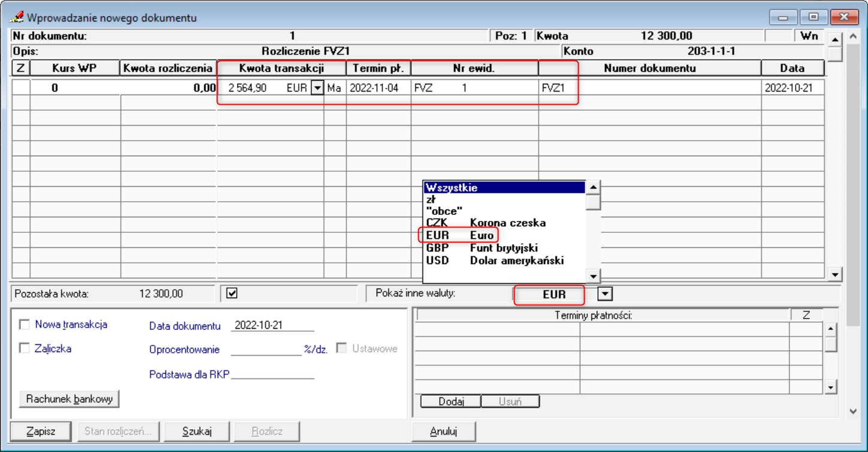The width and height of the screenshot is (868, 452).
Task: Select zł in the currency list
Action: click(x=504, y=199)
